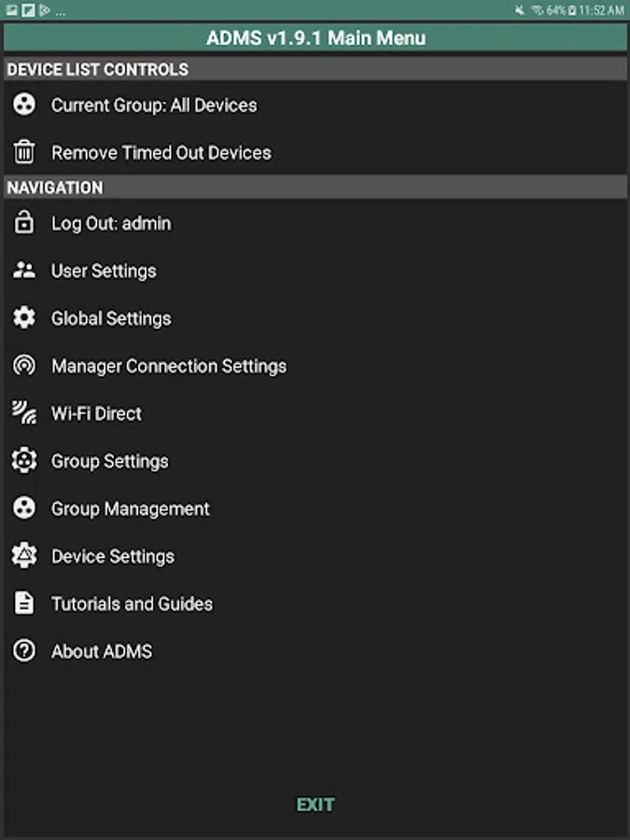Tap Log Out: admin

coord(111,224)
